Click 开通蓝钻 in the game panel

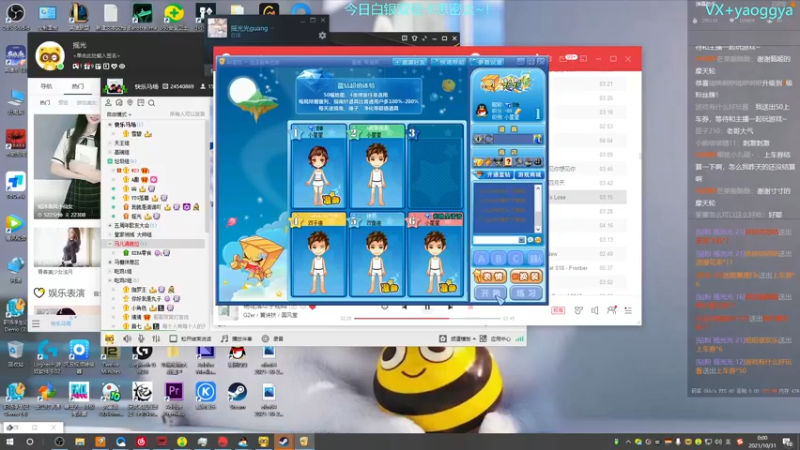click(494, 174)
